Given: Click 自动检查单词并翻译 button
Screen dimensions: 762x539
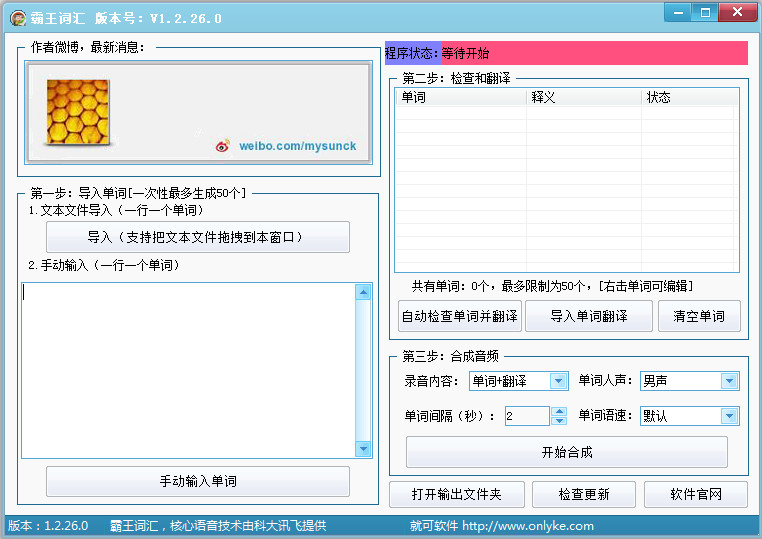Looking at the screenshot, I should [x=459, y=316].
